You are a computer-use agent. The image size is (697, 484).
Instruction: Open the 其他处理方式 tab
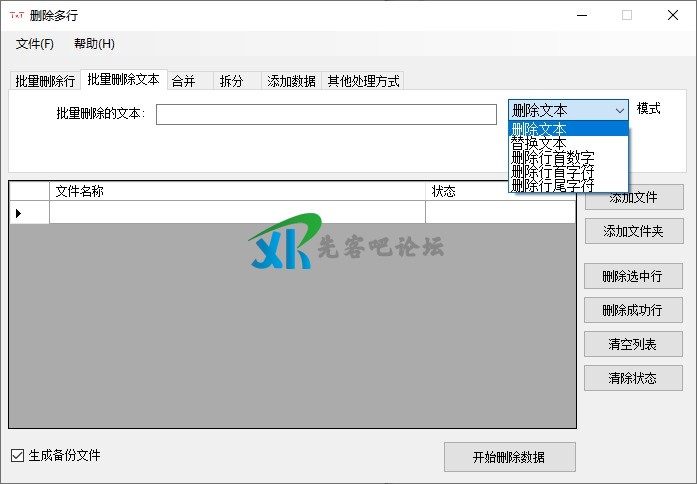click(x=363, y=81)
